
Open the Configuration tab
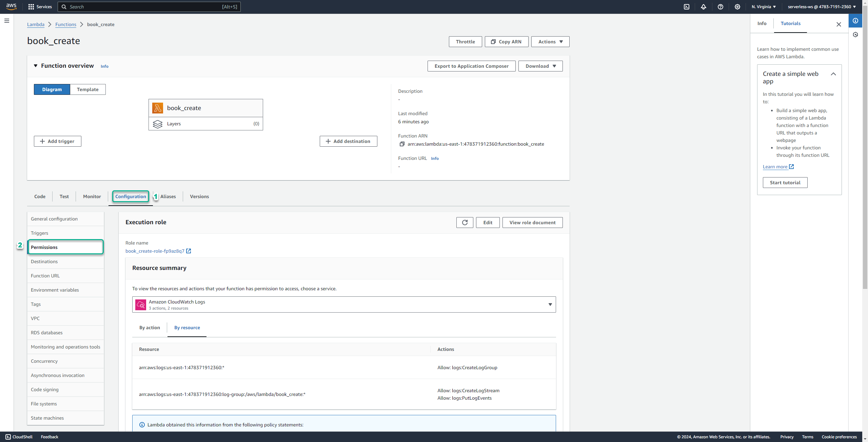pyautogui.click(x=131, y=196)
